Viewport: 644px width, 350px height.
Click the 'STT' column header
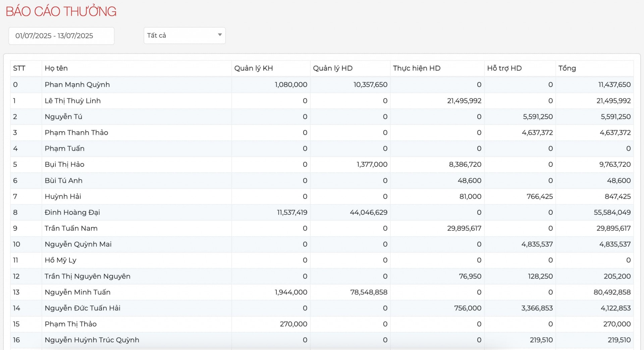tap(19, 68)
